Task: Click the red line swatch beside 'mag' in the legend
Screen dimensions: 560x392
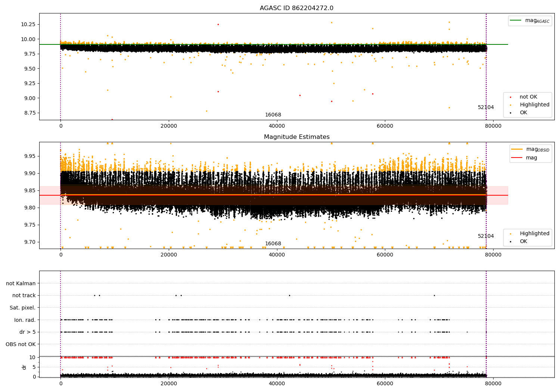Action: click(517, 158)
